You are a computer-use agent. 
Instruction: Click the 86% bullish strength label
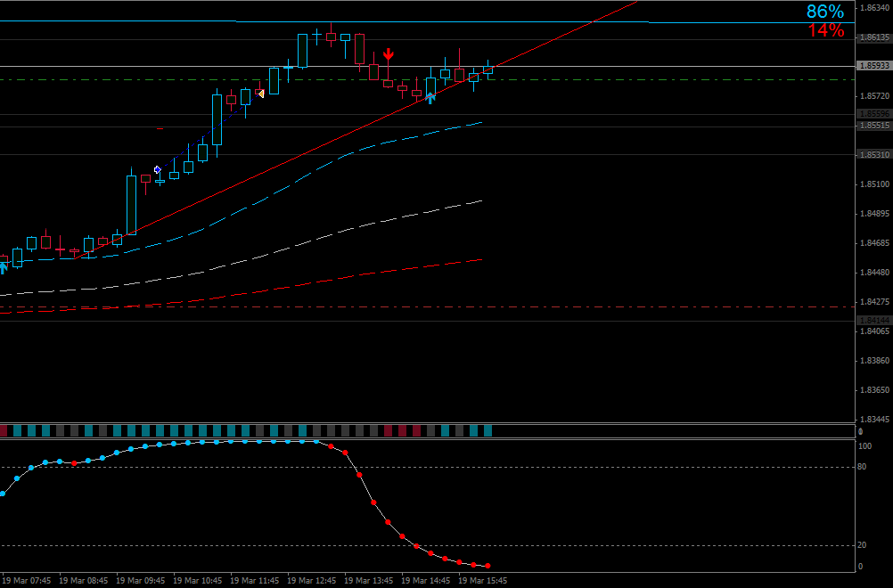825,12
